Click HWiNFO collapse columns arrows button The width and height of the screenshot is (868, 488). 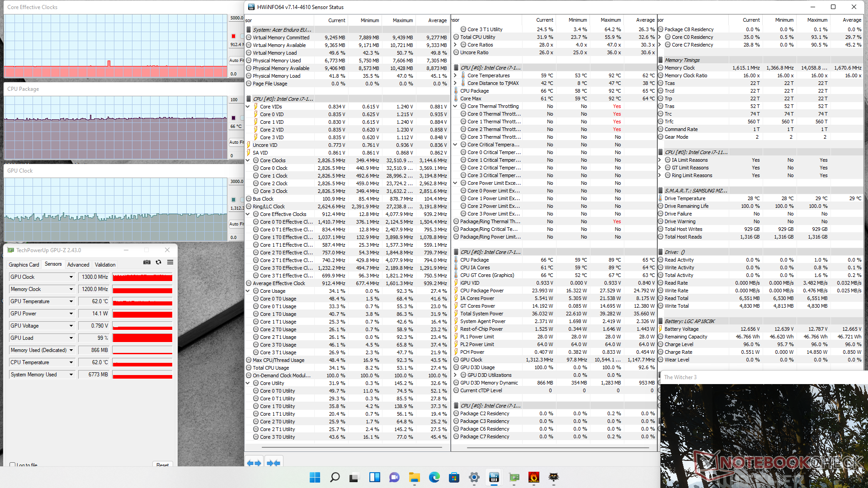(274, 463)
